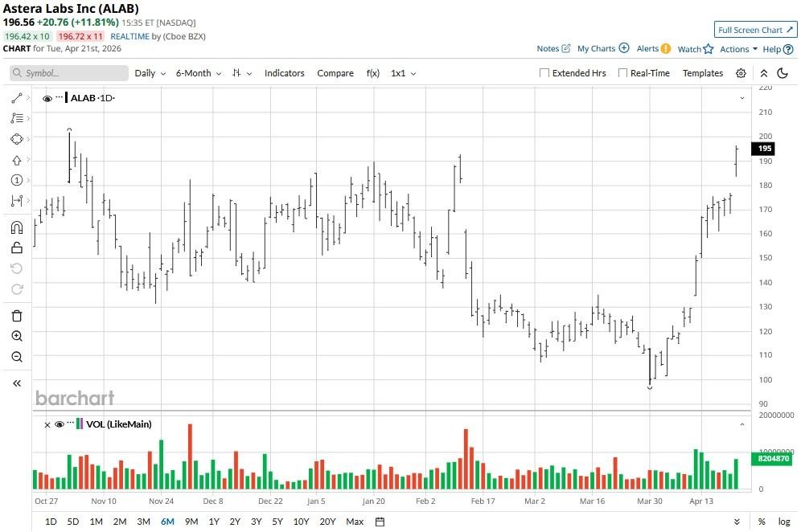Select the 20Y range tab
The width and height of the screenshot is (801, 532).
click(327, 522)
